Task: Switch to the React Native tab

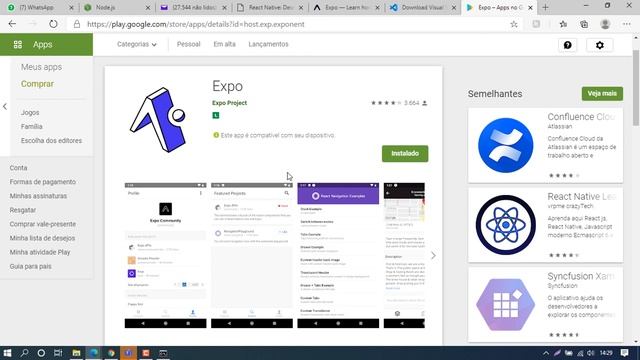Action: [x=270, y=7]
